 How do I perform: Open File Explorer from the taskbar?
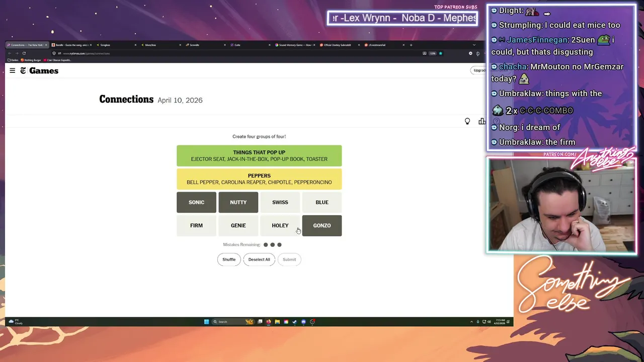pyautogui.click(x=277, y=322)
